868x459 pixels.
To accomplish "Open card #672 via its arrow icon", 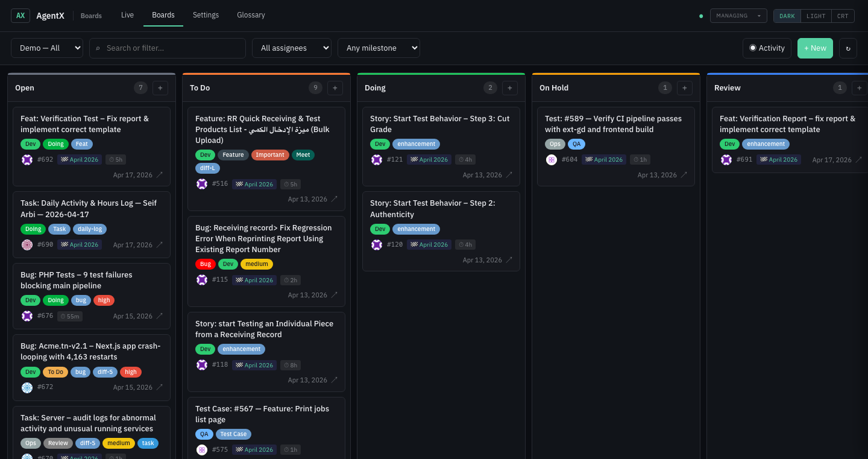I will tap(160, 387).
